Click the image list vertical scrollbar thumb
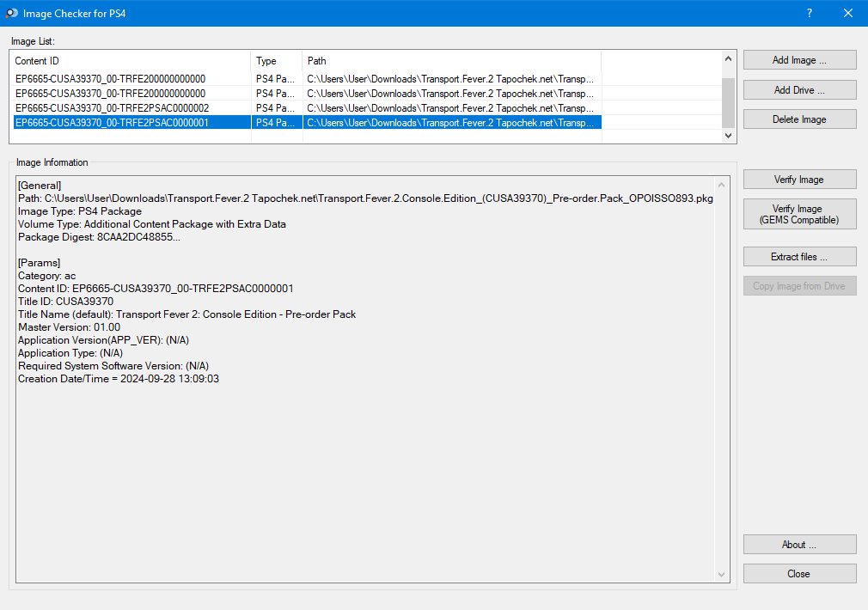The height and width of the screenshot is (610, 868). pyautogui.click(x=729, y=103)
